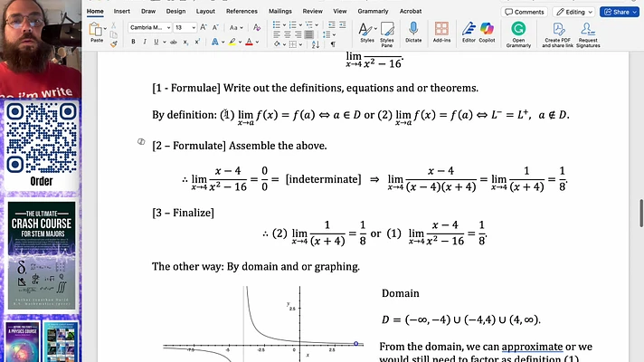This screenshot has width=644, height=362.
Task: Toggle justified alignment
Action: click(308, 35)
